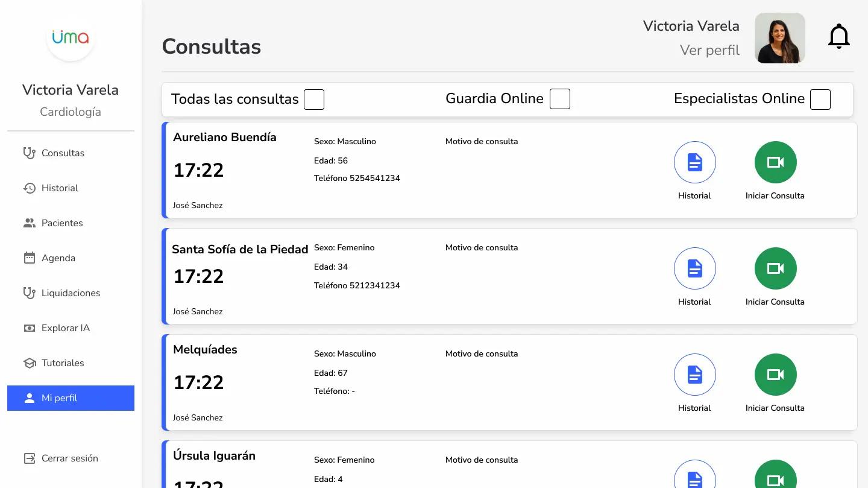Click the Historial icon for Aureliano Buendía
Screen dimensions: 868x488
tap(694, 162)
